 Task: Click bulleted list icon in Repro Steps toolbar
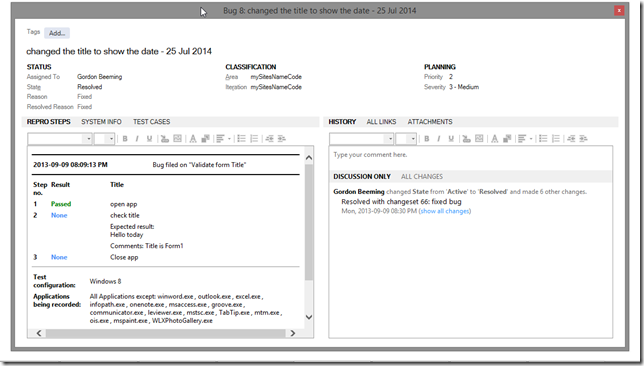point(242,139)
